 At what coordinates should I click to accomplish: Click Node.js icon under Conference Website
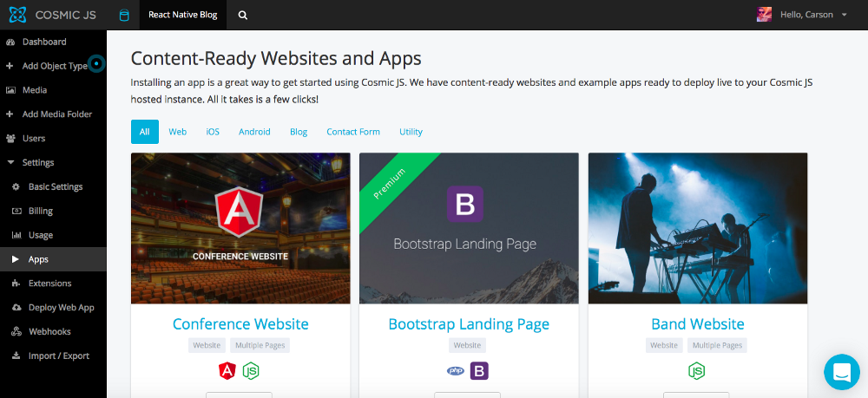coord(251,370)
